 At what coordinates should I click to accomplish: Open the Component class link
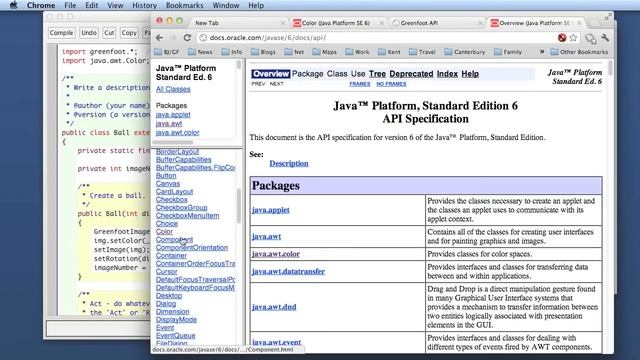(x=174, y=240)
